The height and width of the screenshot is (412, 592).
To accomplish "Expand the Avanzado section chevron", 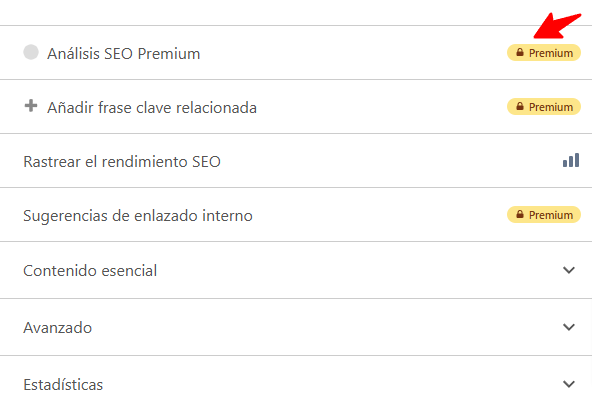I will [x=569, y=327].
